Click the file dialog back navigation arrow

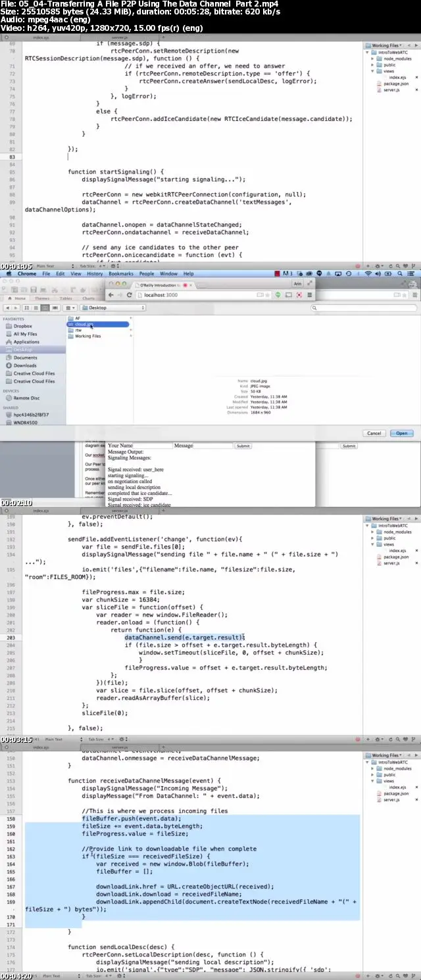click(6, 308)
